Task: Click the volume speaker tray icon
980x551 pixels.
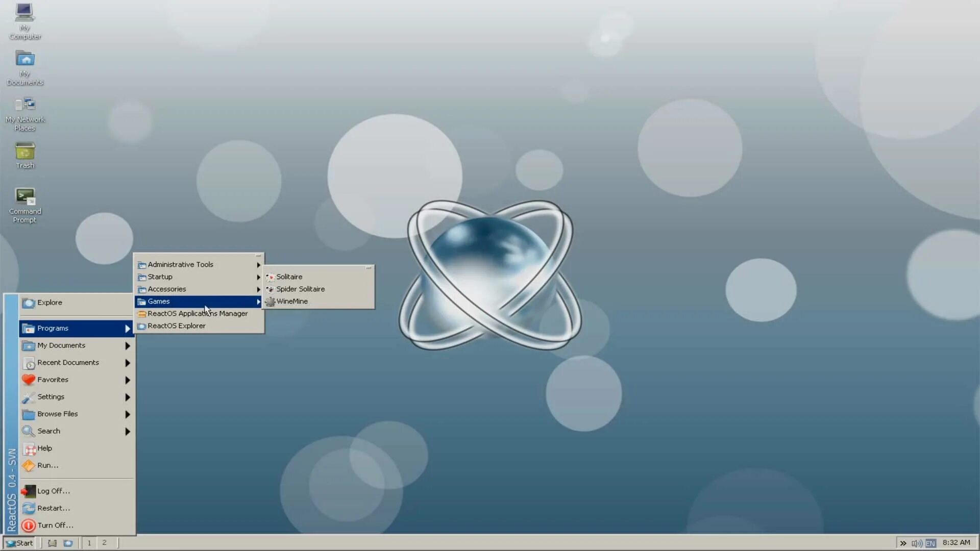Action: tap(916, 543)
